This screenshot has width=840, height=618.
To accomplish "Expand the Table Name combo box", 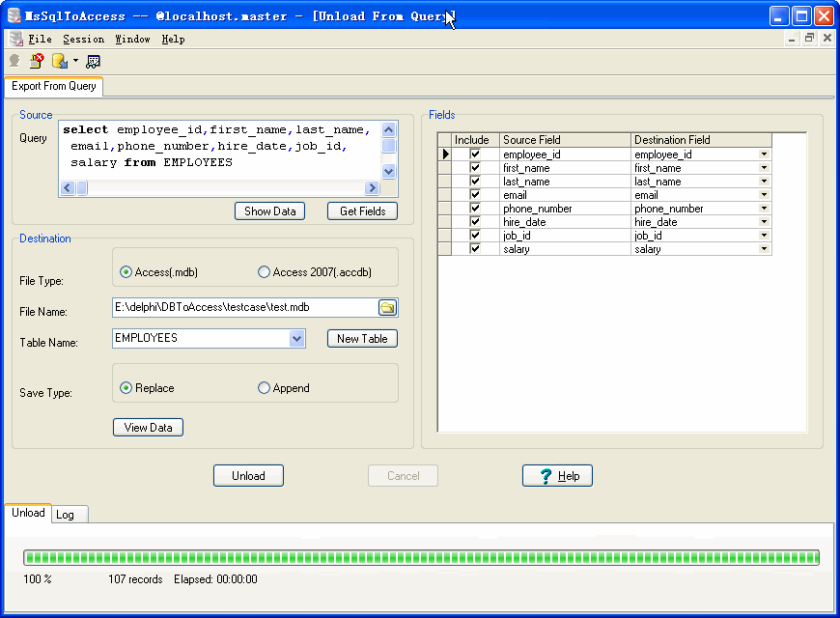I will [x=296, y=338].
